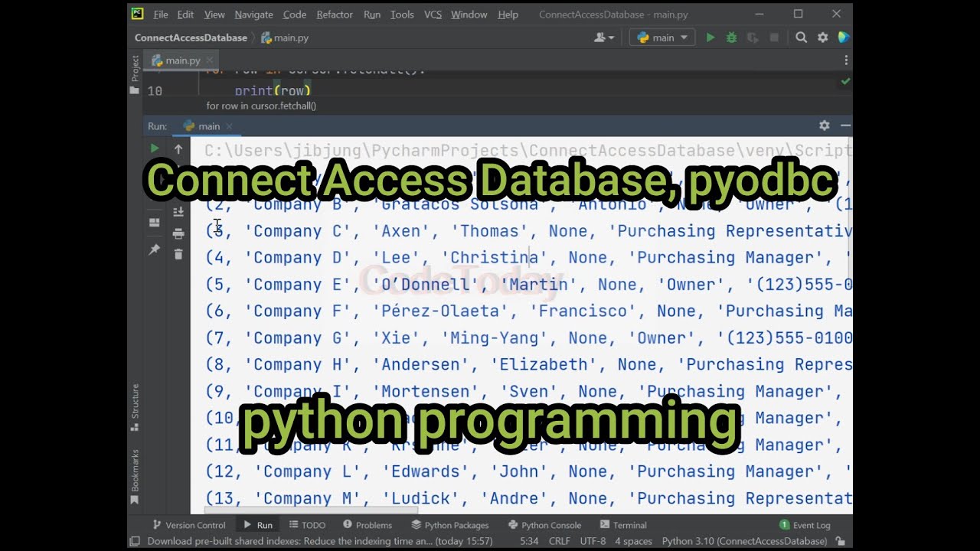Click the pin tab icon in Run panel

155,249
